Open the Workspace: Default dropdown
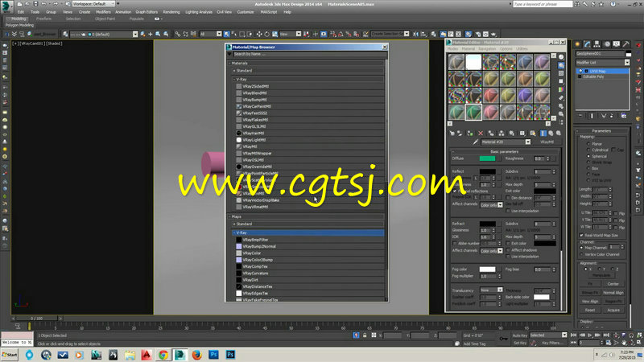 93,4
